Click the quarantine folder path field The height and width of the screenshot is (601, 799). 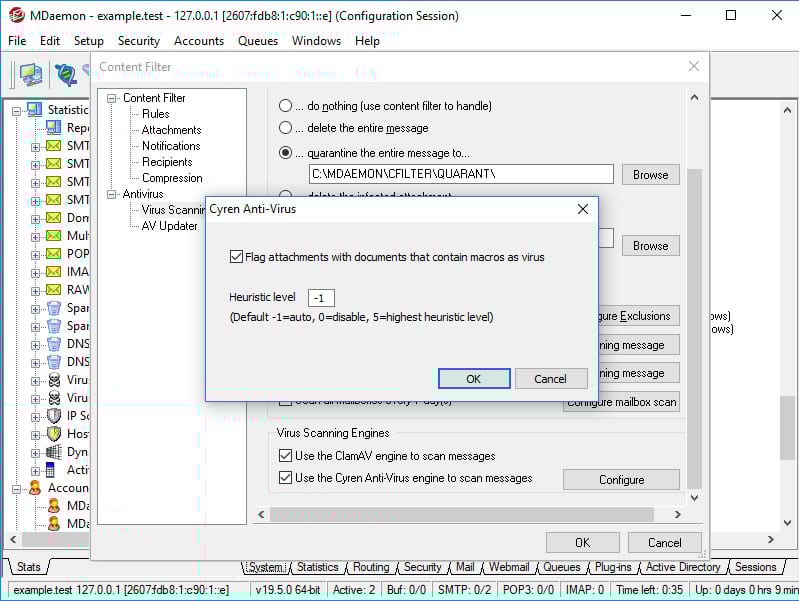(461, 174)
